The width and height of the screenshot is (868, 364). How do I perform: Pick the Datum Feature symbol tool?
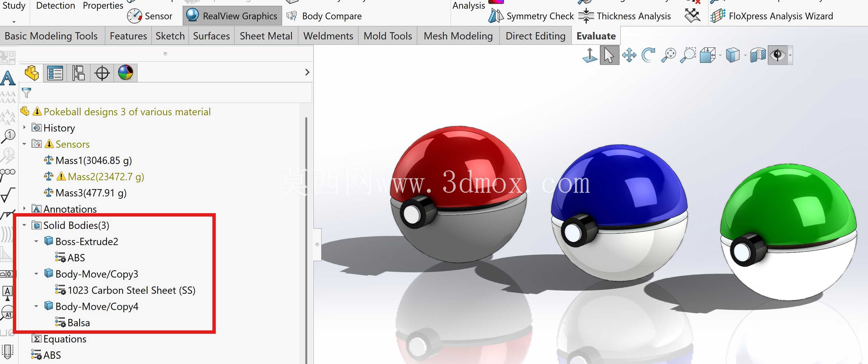(7, 293)
